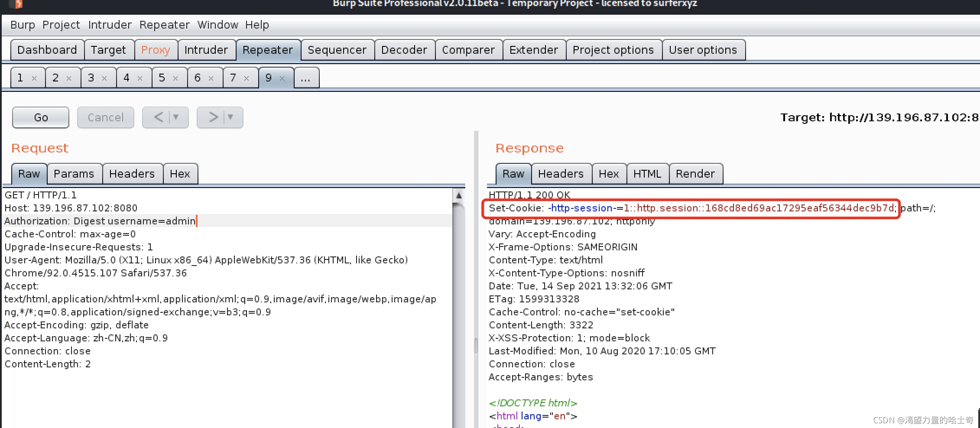Open the Repeater menu
This screenshot has height=428, width=980.
click(164, 25)
